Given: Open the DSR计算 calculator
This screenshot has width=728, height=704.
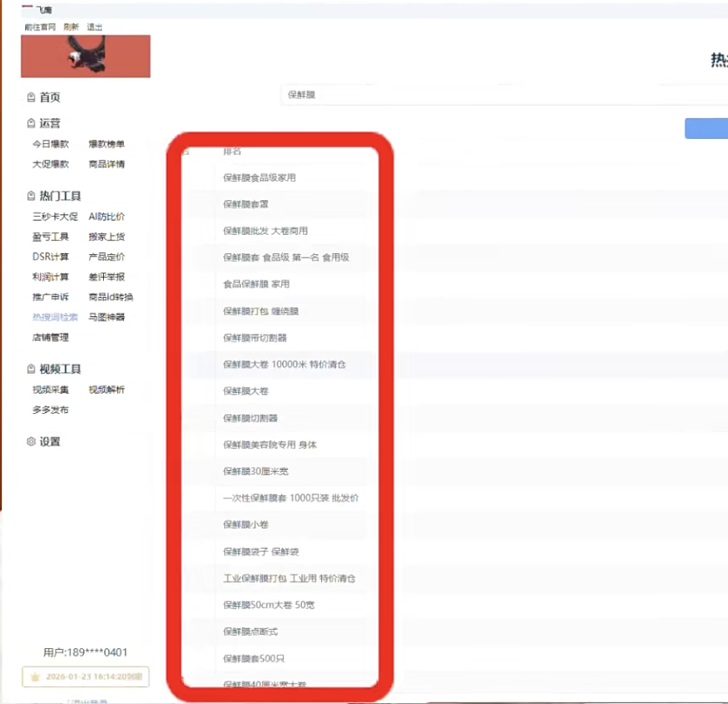Looking at the screenshot, I should coord(51,257).
